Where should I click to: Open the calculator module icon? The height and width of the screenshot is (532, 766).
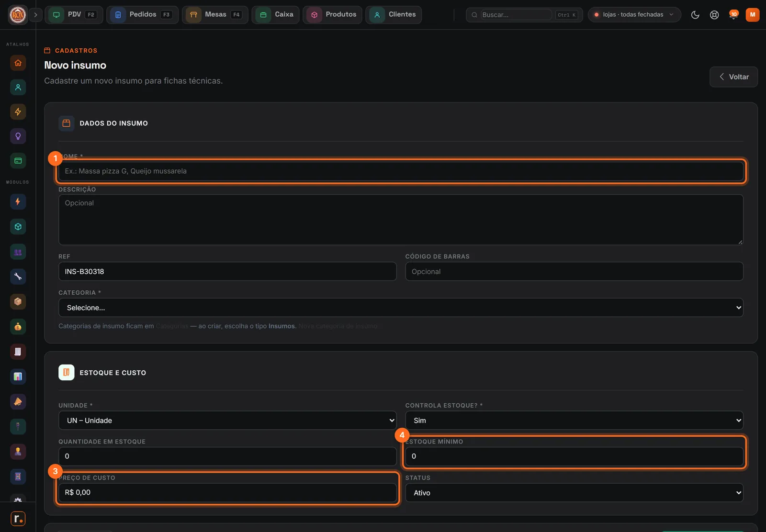pyautogui.click(x=18, y=477)
